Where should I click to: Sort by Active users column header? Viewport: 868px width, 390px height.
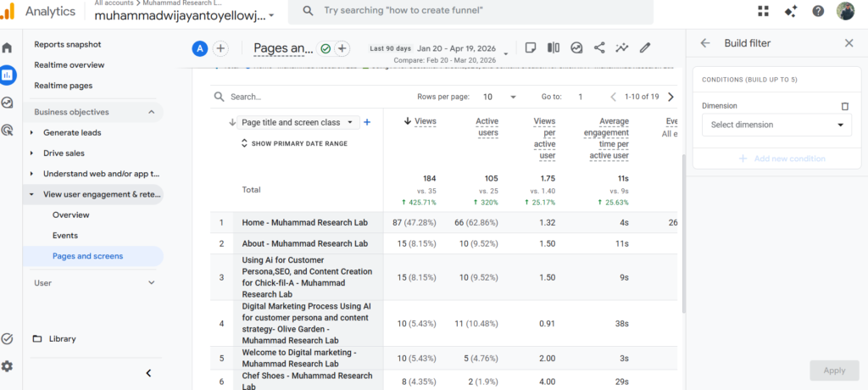pyautogui.click(x=487, y=127)
